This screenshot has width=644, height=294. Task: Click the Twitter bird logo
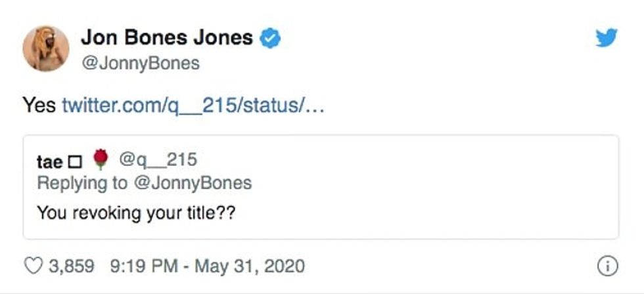pyautogui.click(x=606, y=39)
